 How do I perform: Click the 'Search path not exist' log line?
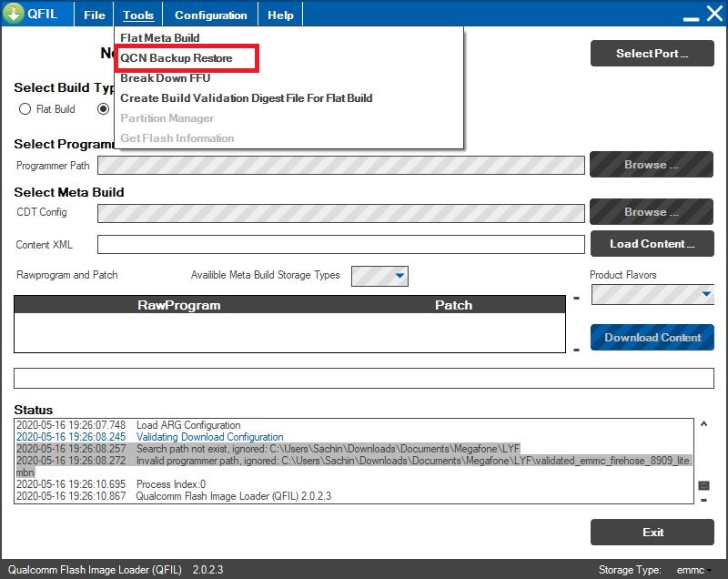click(x=268, y=449)
